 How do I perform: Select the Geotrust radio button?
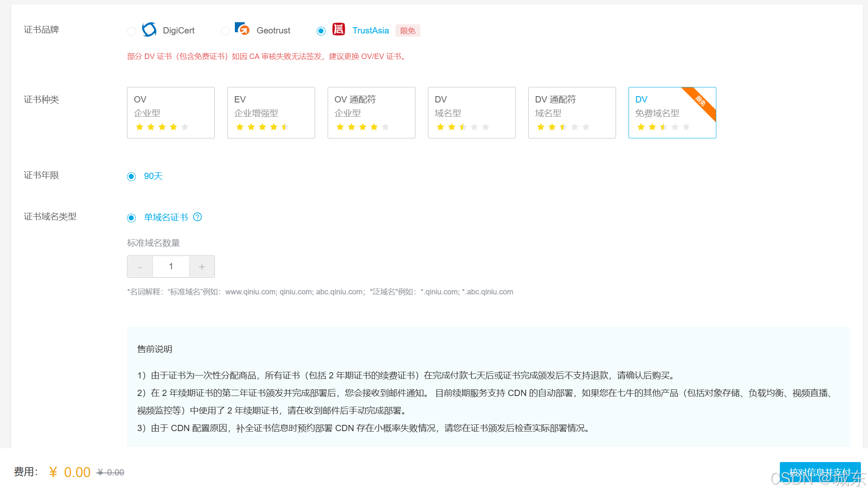click(x=225, y=31)
